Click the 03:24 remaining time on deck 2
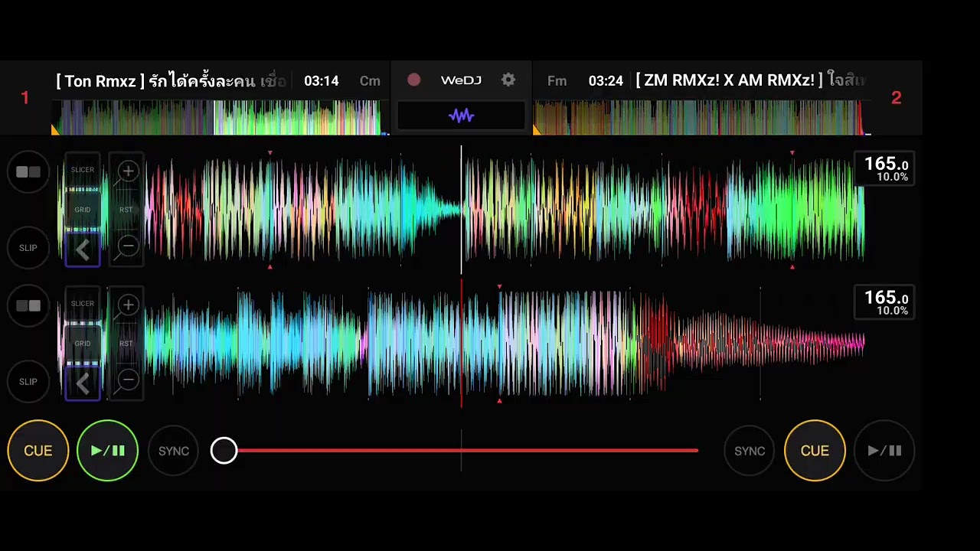Image resolution: width=980 pixels, height=551 pixels. pyautogui.click(x=606, y=81)
